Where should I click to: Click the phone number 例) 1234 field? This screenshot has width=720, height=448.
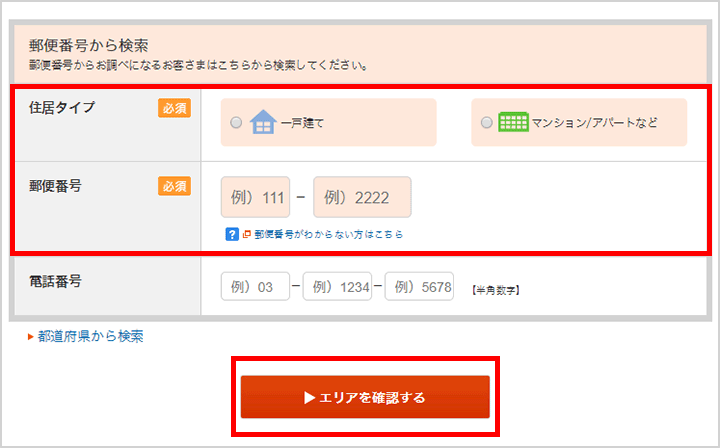337,286
